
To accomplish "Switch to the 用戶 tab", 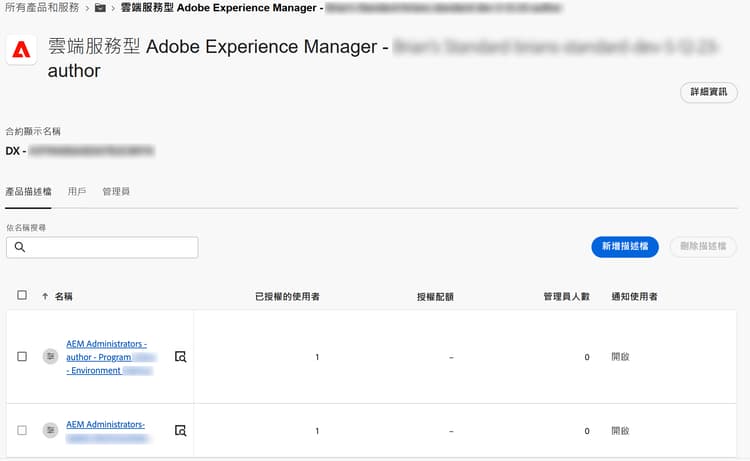I will 77,190.
